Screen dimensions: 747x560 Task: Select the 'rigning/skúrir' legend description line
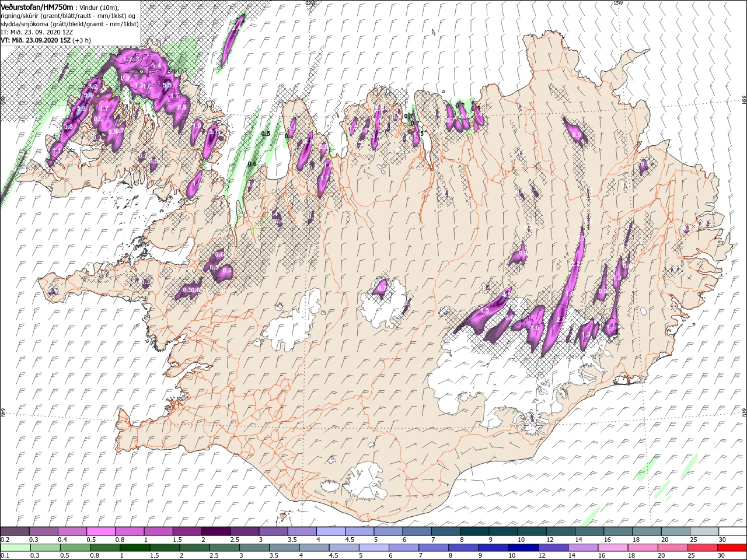[68, 15]
